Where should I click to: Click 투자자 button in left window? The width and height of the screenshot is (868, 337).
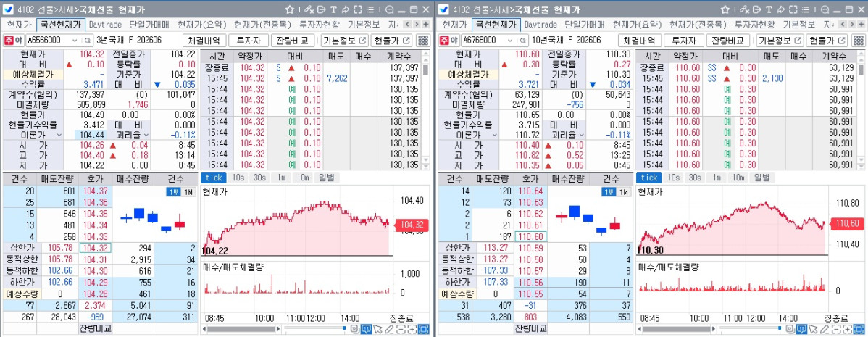tap(249, 41)
